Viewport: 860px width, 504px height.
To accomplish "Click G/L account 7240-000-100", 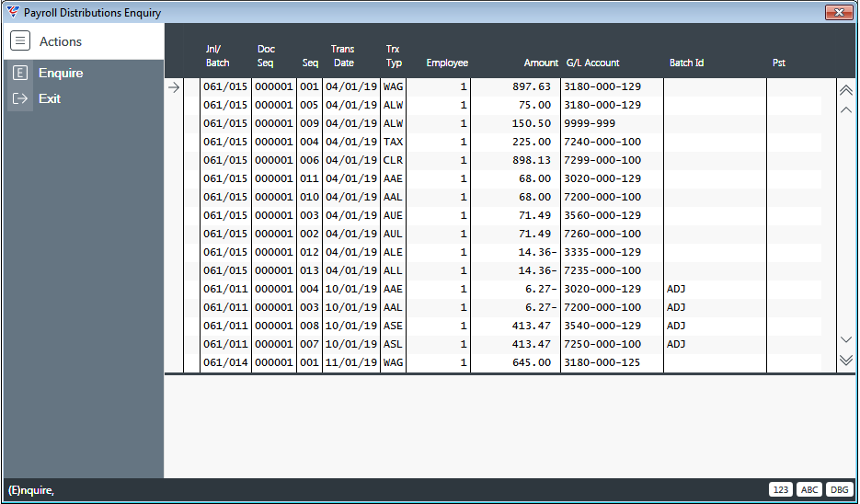I will click(x=602, y=142).
